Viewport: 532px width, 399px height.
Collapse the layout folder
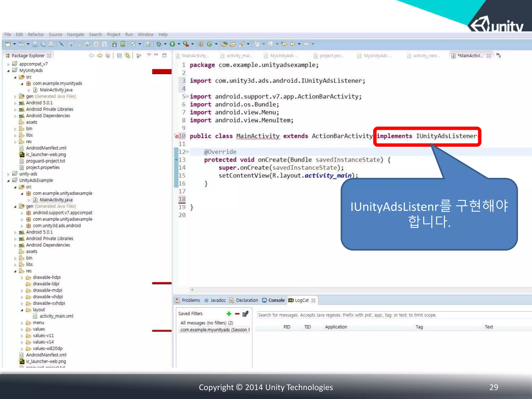point(22,310)
